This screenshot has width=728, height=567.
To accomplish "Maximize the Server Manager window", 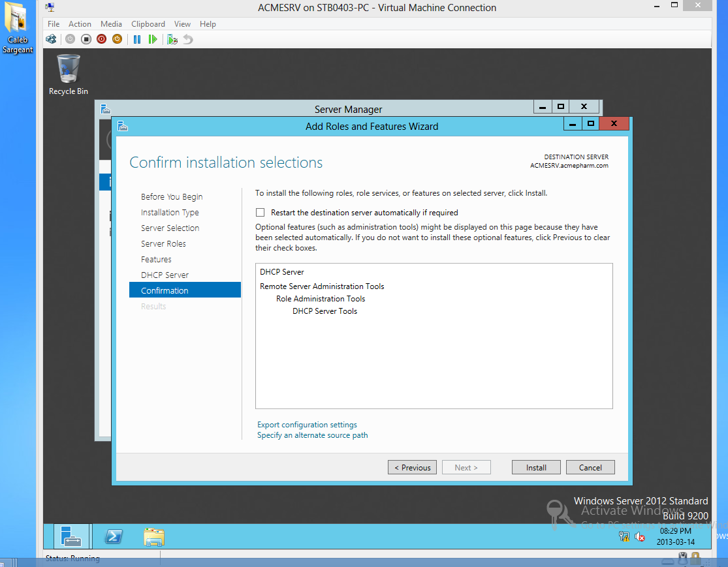I will tap(560, 107).
